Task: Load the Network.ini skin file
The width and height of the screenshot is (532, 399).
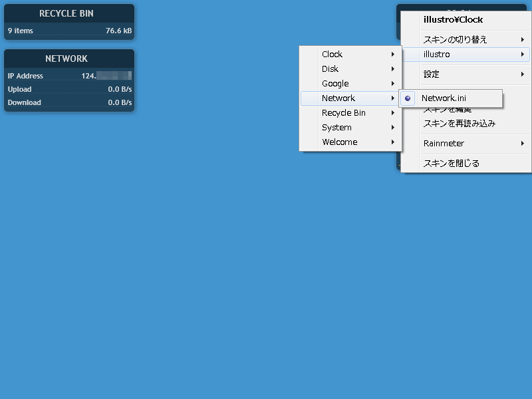Action: [450, 98]
